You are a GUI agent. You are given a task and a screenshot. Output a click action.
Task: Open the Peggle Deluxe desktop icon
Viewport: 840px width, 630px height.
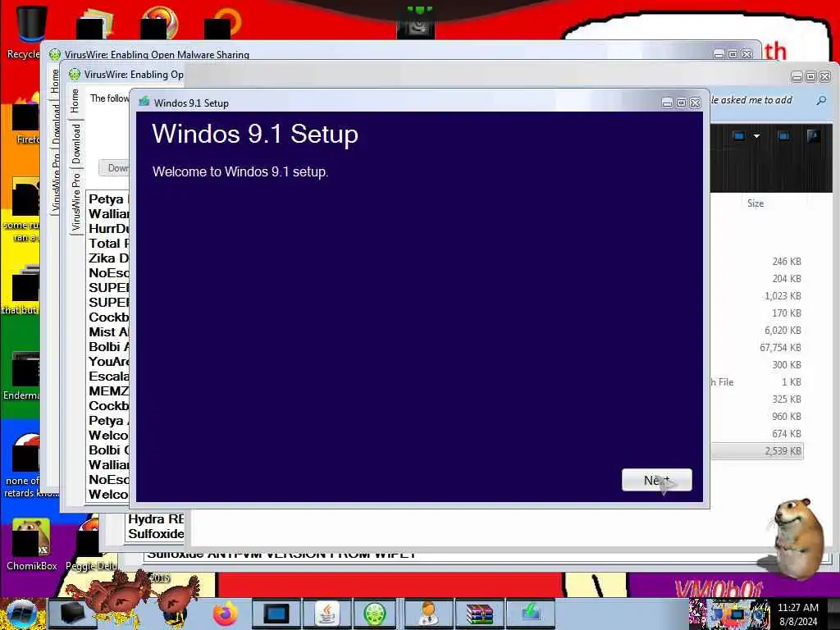coord(90,544)
